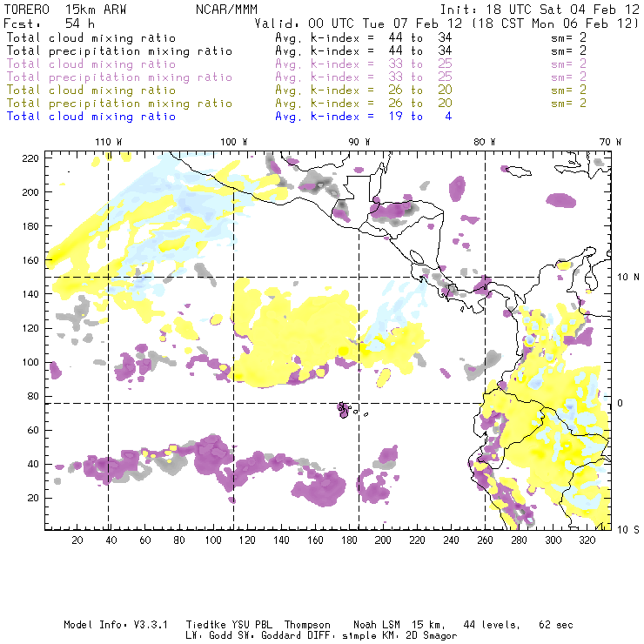The image size is (644, 644).
Task: Pick olive 'Total cloud mixing ratio' legend line
Action: coord(91,91)
